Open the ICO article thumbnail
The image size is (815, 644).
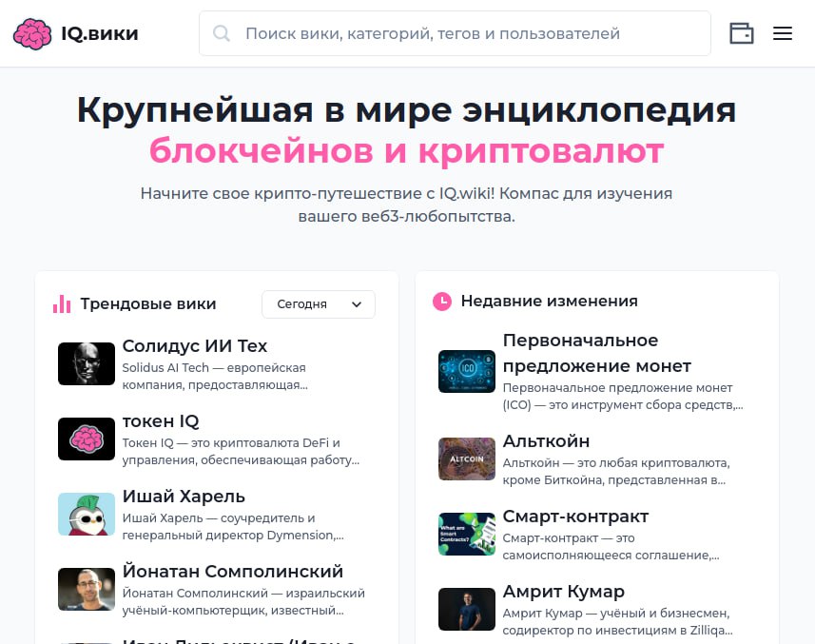click(467, 371)
